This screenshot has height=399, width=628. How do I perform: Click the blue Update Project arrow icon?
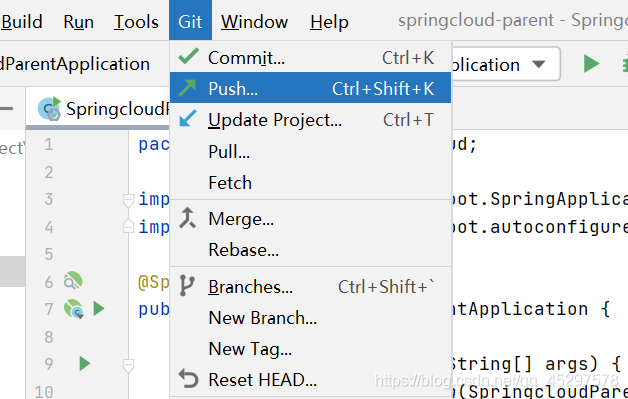pyautogui.click(x=188, y=119)
